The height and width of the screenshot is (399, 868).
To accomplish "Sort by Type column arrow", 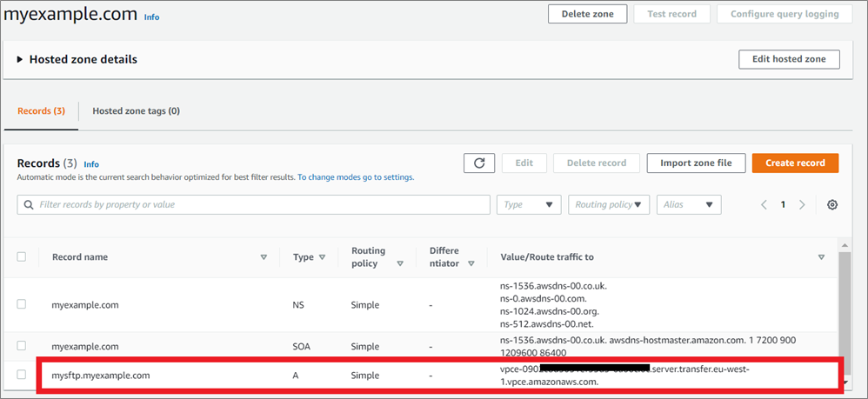I will [322, 257].
